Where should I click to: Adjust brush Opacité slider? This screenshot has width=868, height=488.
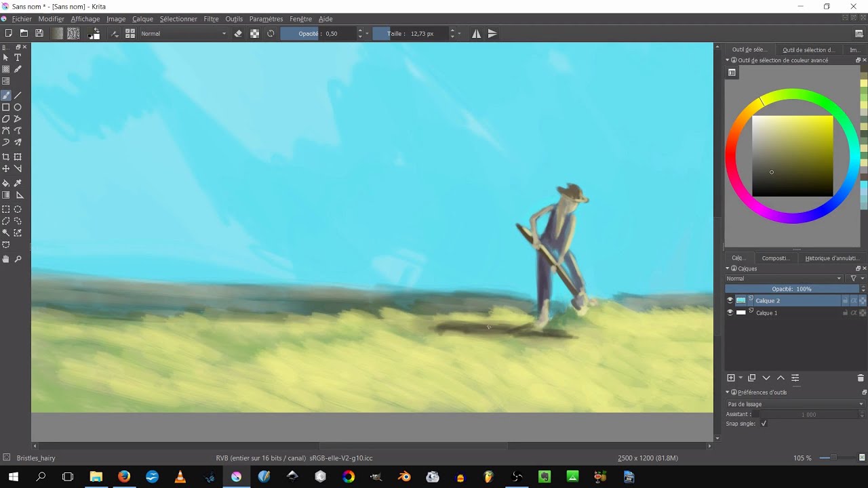click(317, 33)
